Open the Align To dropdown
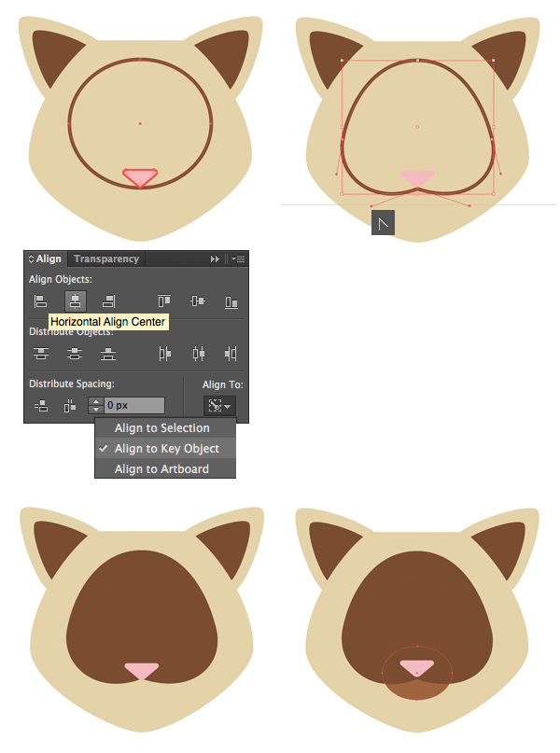Image resolution: width=560 pixels, height=753 pixels. 219,406
